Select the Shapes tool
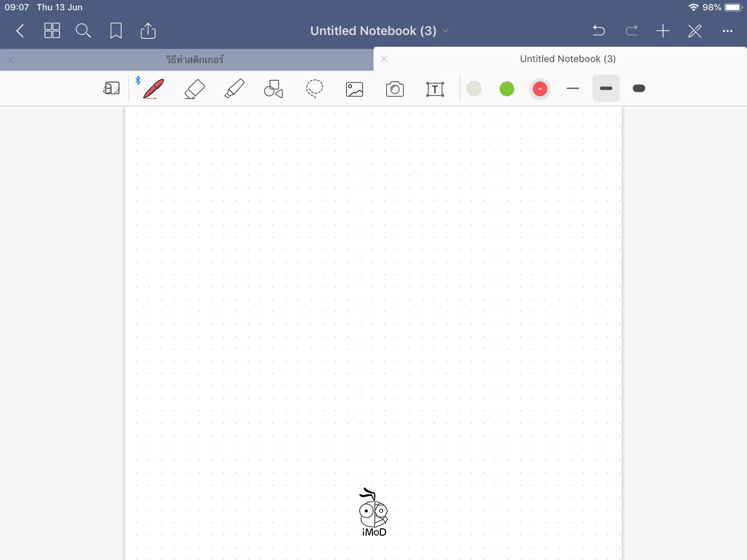Image resolution: width=747 pixels, height=560 pixels. click(x=273, y=89)
